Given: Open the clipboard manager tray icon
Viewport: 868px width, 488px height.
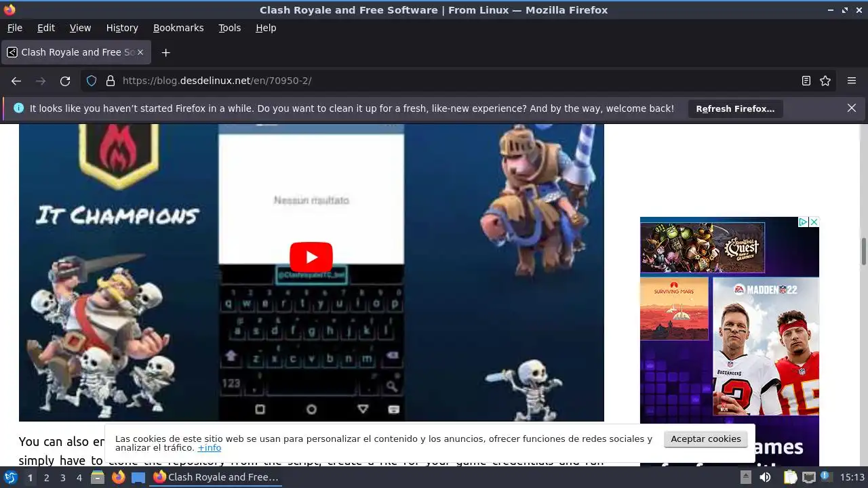Looking at the screenshot, I should pos(790,477).
